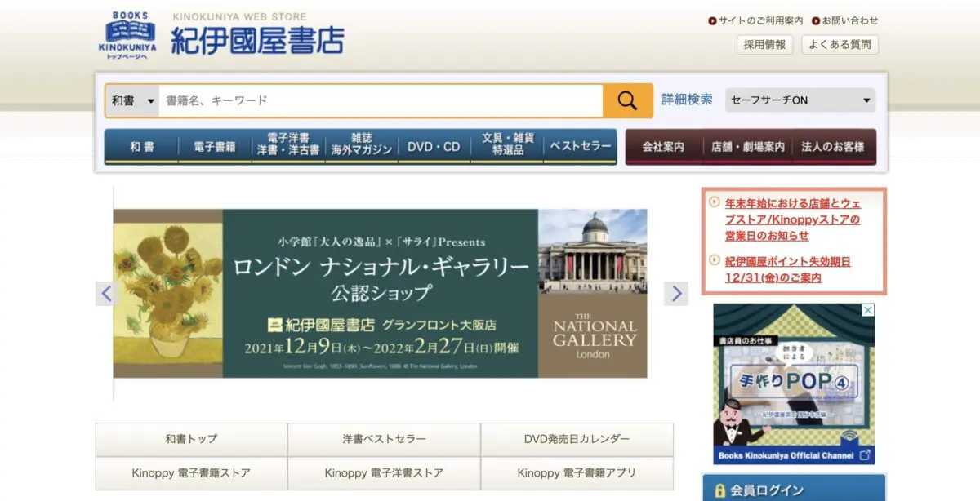
Task: Open the ポイント失効日 12/31 notice link
Action: 788,269
